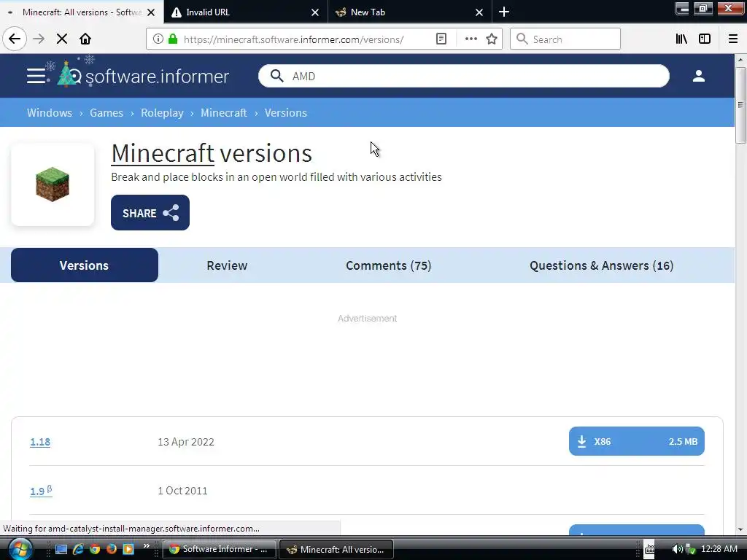747x560 pixels.
Task: Click the SHARE button
Action: click(x=150, y=212)
